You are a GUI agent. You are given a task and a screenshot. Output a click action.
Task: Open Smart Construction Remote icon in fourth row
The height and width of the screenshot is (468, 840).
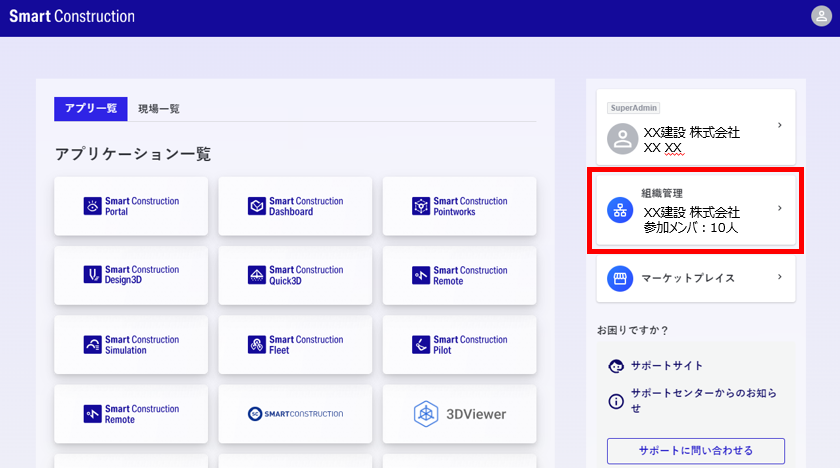(x=92, y=414)
